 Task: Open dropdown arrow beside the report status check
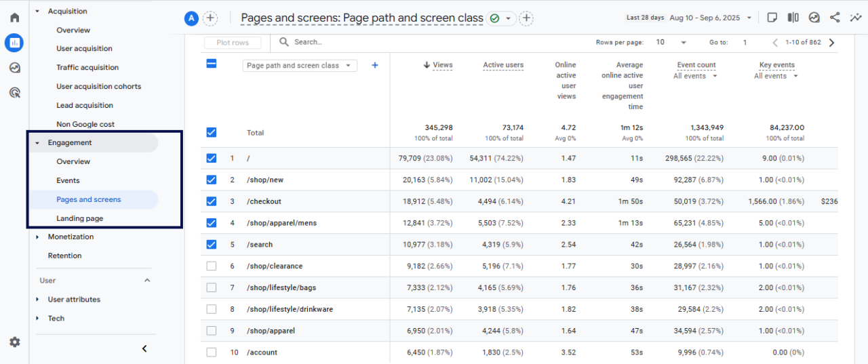point(507,18)
